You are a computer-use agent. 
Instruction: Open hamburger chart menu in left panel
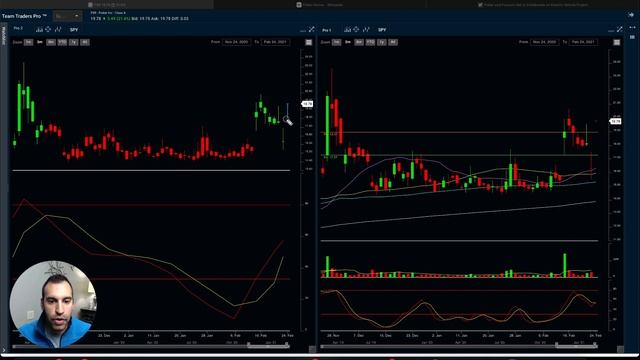coord(309,42)
